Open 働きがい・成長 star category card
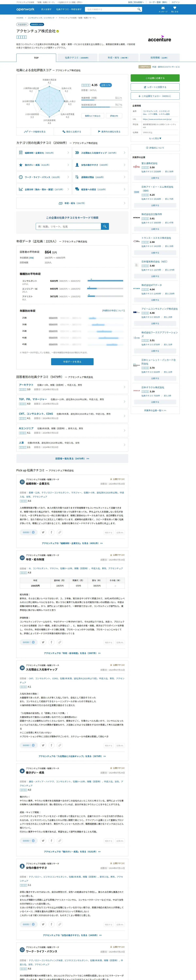This screenshot has height=980, width=196. point(44,165)
